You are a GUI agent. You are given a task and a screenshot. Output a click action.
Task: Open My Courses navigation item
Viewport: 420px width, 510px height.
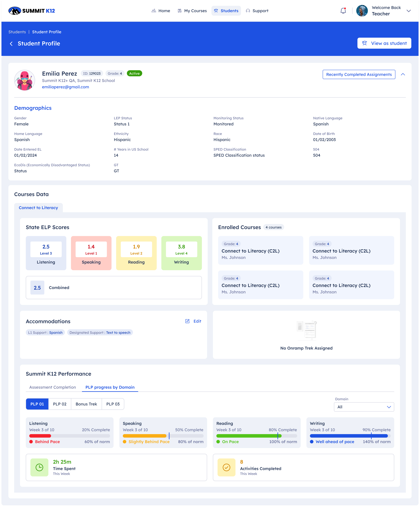(x=192, y=11)
